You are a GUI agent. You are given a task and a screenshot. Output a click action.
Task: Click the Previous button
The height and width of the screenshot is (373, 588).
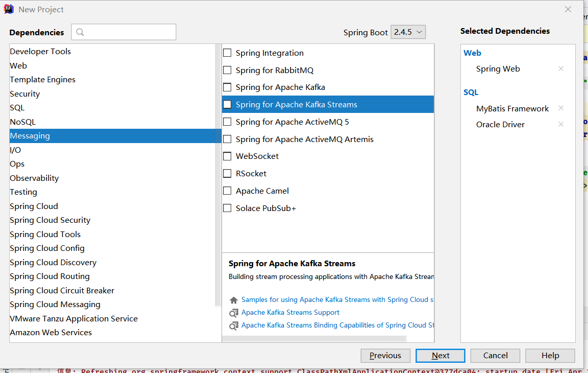click(x=385, y=356)
